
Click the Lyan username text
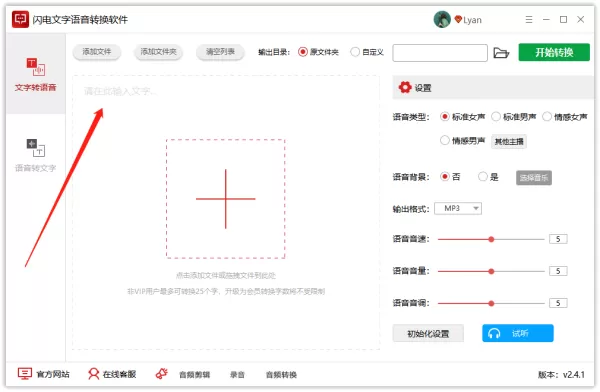472,20
